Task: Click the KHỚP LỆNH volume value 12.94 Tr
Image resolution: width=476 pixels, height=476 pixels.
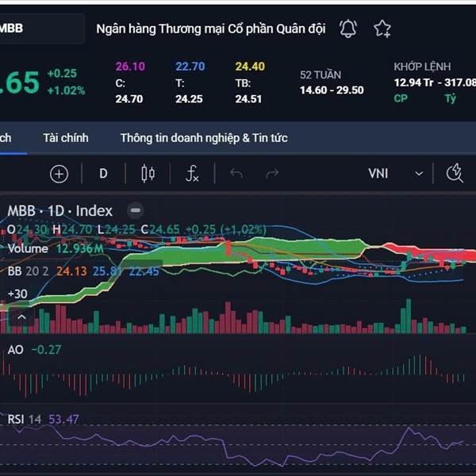Action: pyautogui.click(x=413, y=83)
